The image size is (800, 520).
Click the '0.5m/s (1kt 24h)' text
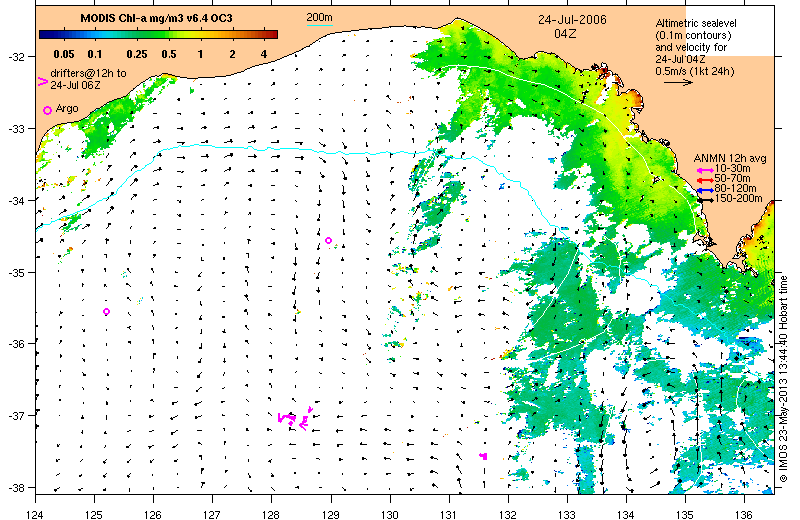[695, 71]
